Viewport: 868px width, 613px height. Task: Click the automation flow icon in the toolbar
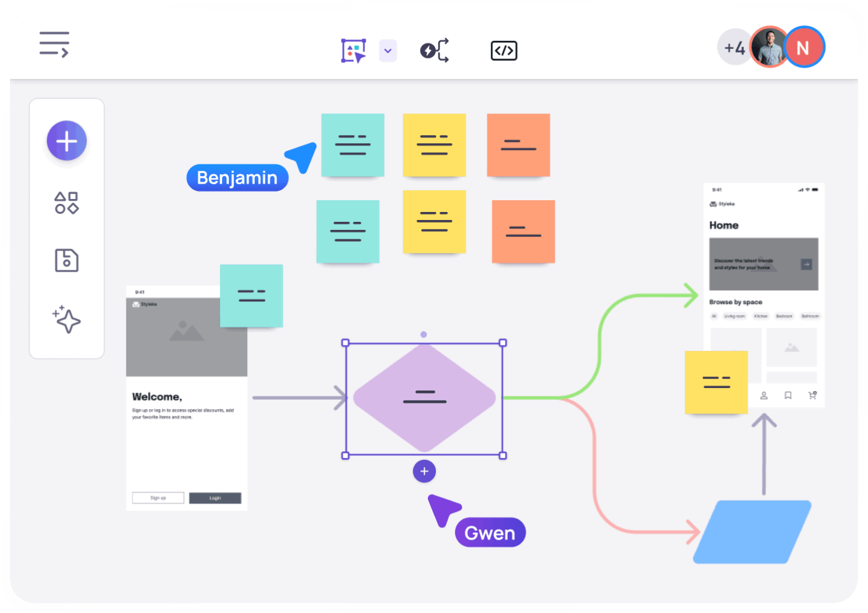pos(434,50)
